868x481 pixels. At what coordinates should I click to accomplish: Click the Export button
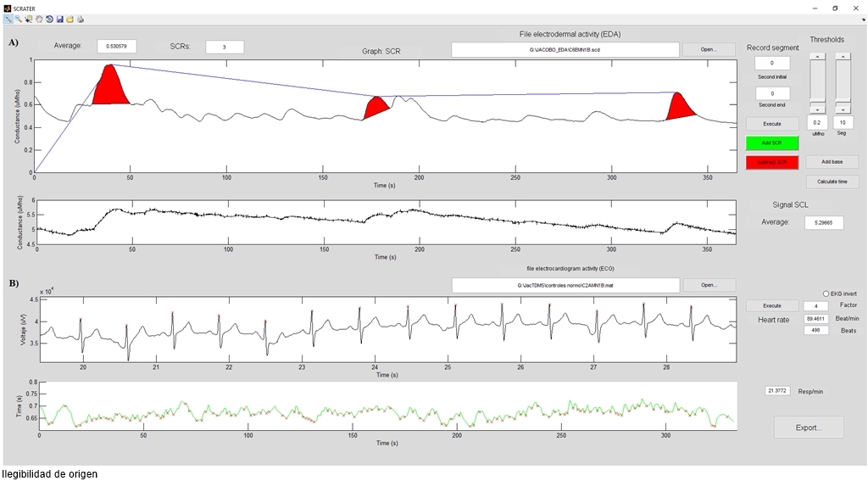pos(808,428)
